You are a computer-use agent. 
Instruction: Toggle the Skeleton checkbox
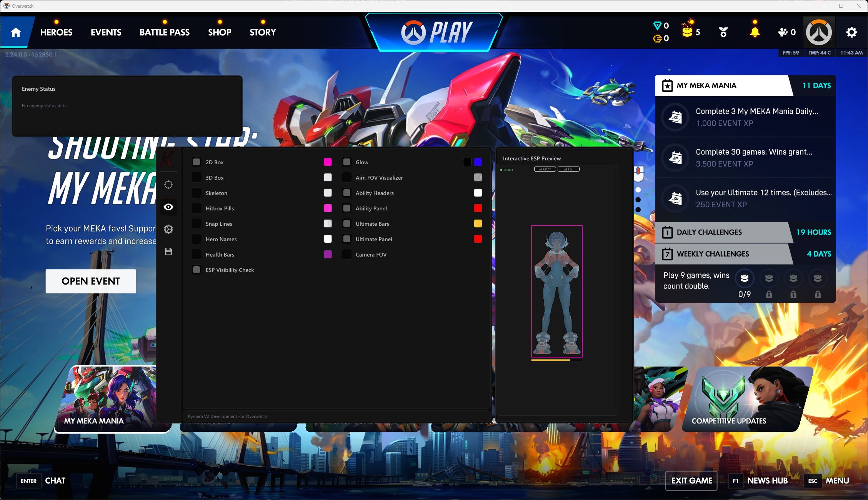[x=197, y=193]
